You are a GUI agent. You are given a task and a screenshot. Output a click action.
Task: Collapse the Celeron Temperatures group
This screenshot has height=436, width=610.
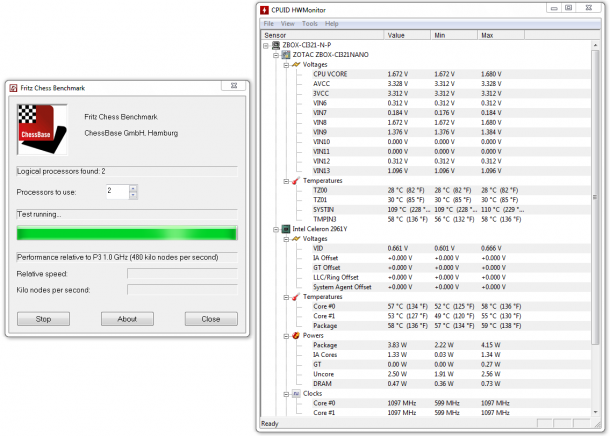tap(286, 298)
